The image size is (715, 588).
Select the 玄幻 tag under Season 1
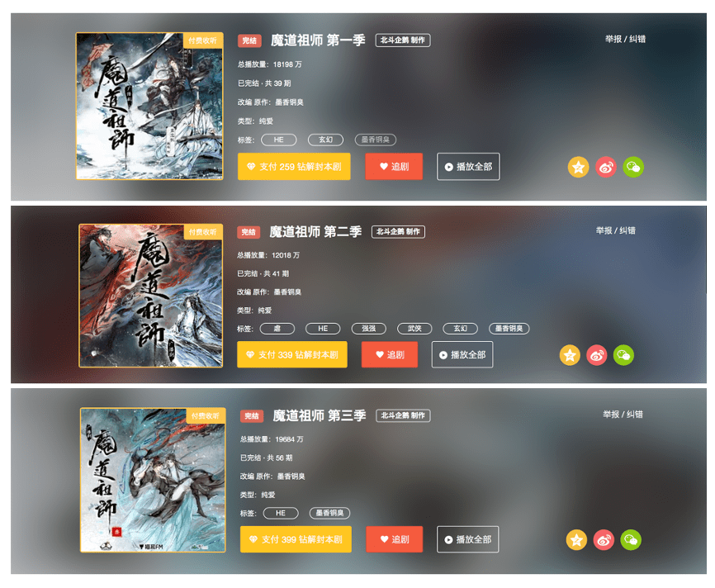click(x=325, y=140)
